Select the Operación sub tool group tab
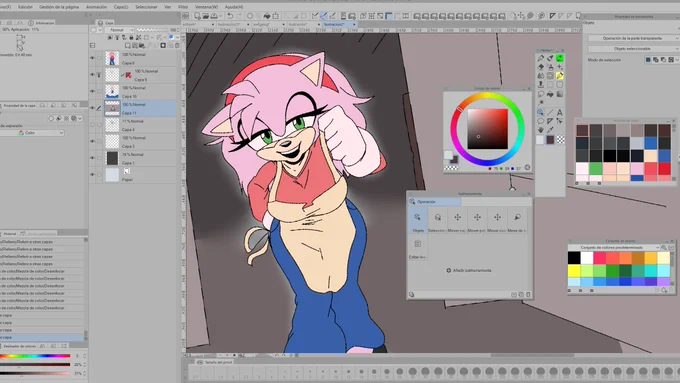Screen dimensions: 680x383 tap(435, 202)
